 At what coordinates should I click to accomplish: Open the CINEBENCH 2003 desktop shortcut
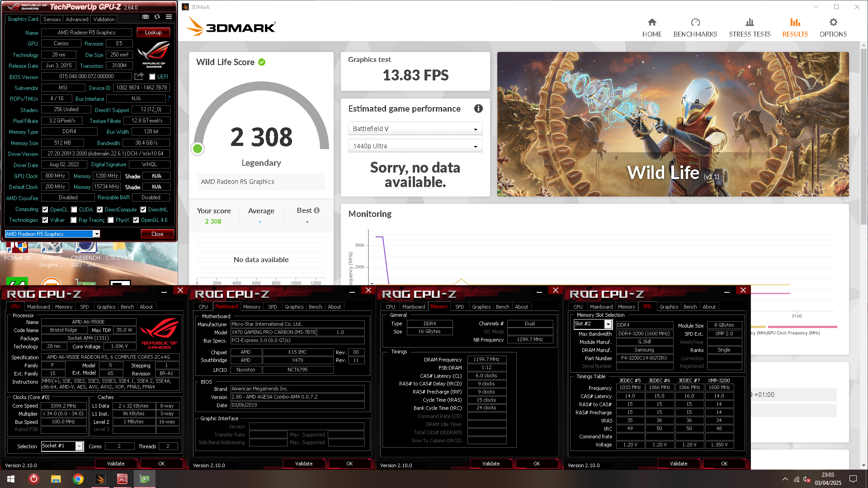[85, 254]
